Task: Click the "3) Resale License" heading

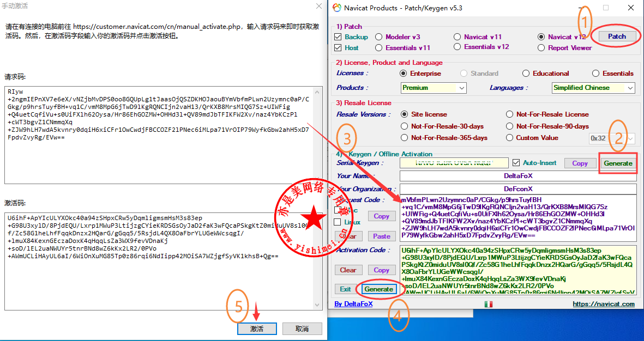Action: [x=364, y=103]
